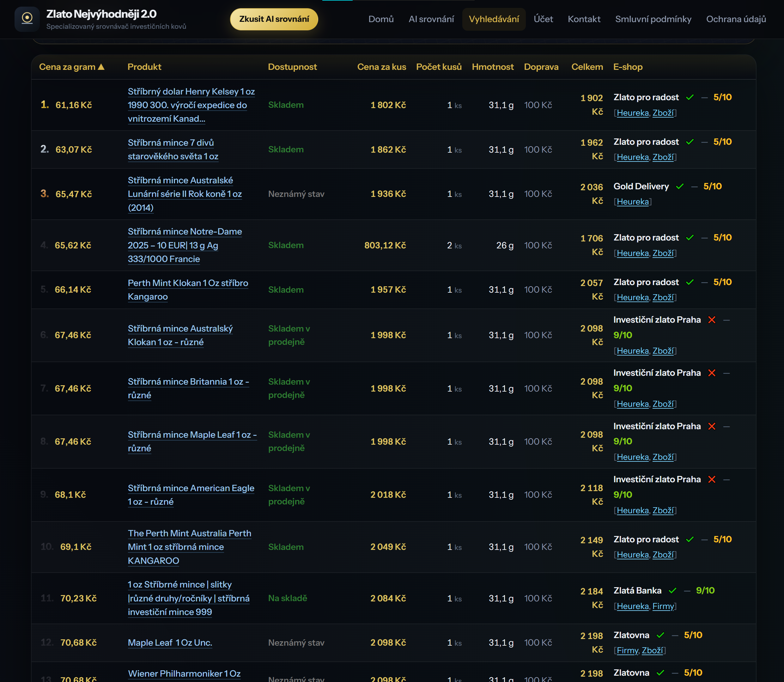The width and height of the screenshot is (784, 682).
Task: Select the Vyhledávání navigation tab
Action: pos(494,19)
